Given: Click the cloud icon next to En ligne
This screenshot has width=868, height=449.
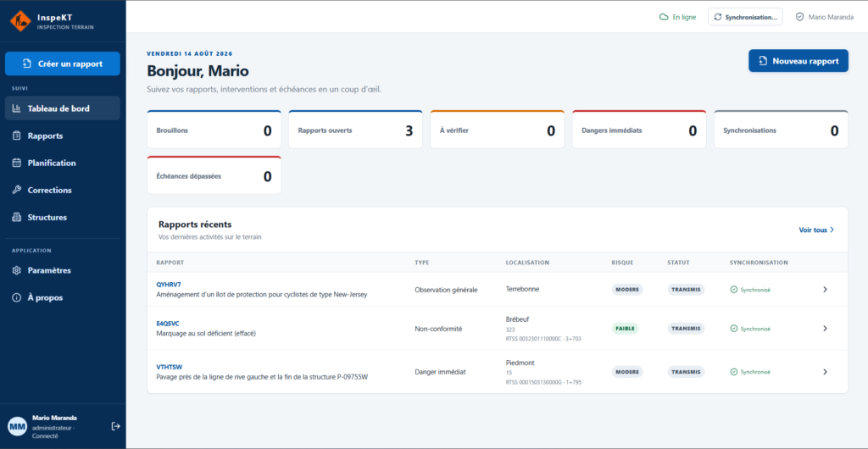Looking at the screenshot, I should [663, 17].
